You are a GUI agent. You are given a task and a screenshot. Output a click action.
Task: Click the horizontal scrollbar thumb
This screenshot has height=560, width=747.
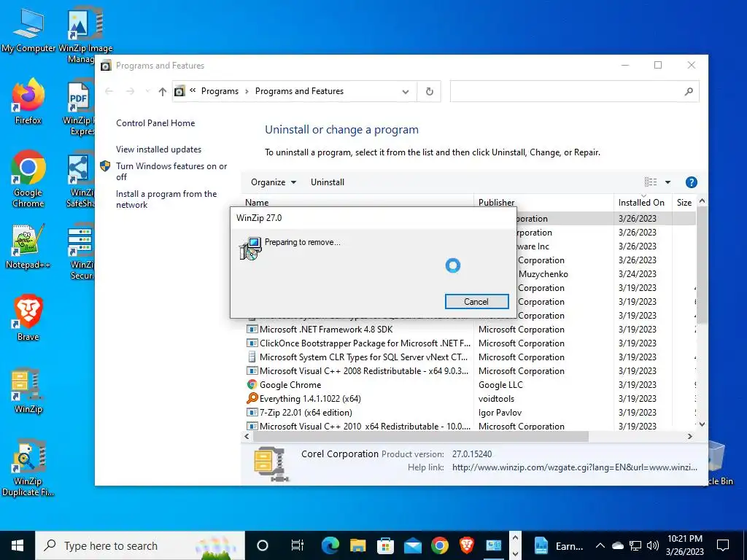coord(421,436)
